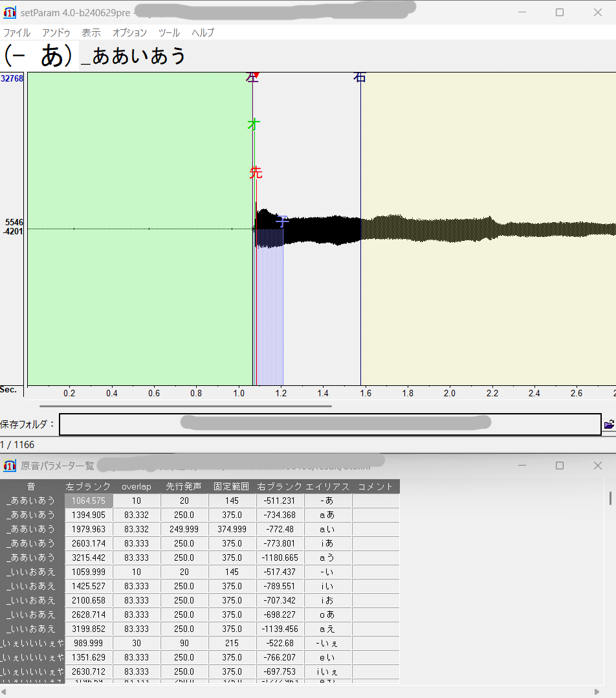
Task: Open the ツール menu
Action: point(169,32)
